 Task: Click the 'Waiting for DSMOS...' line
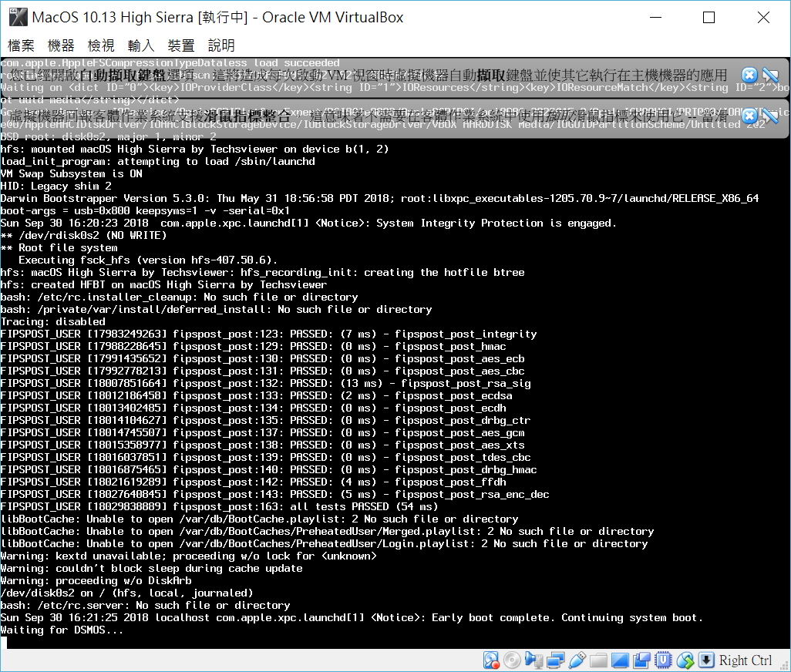coord(62,630)
